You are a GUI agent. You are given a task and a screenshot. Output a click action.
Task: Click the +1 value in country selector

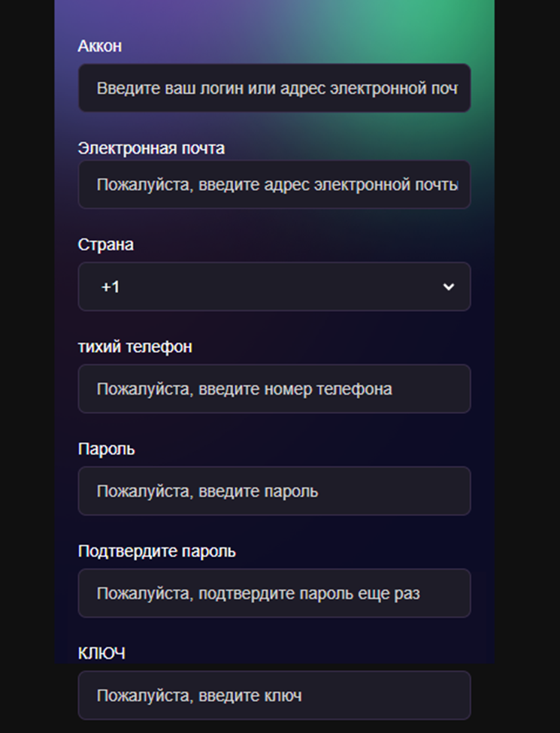pos(110,286)
